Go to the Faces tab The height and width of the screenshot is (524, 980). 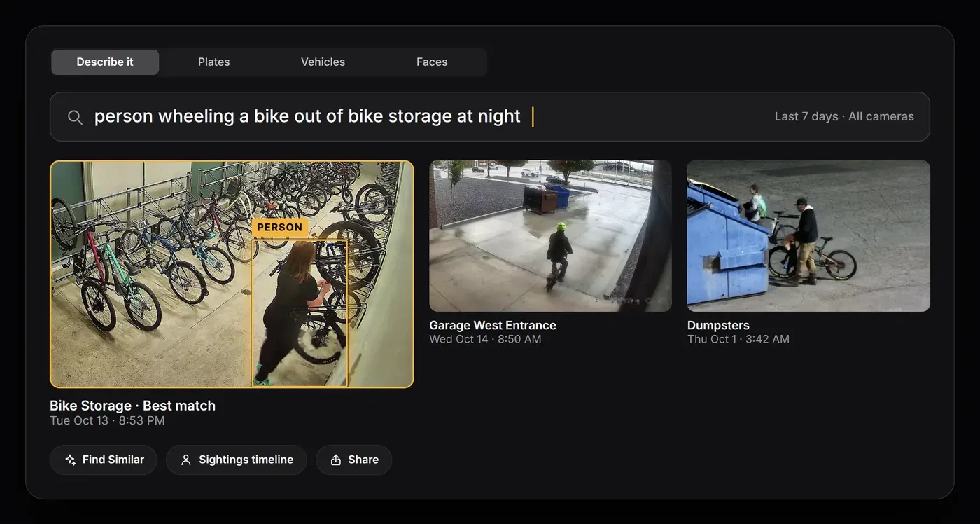[432, 62]
